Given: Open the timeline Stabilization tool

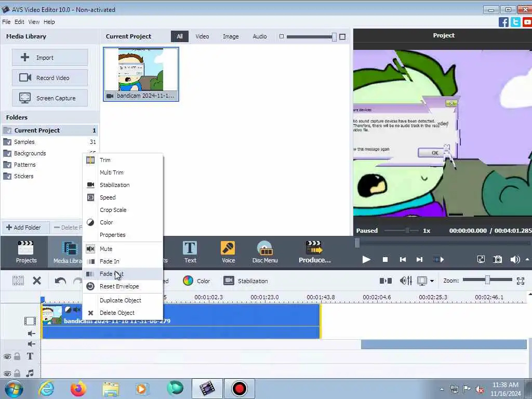Looking at the screenshot, I should click(x=246, y=281).
